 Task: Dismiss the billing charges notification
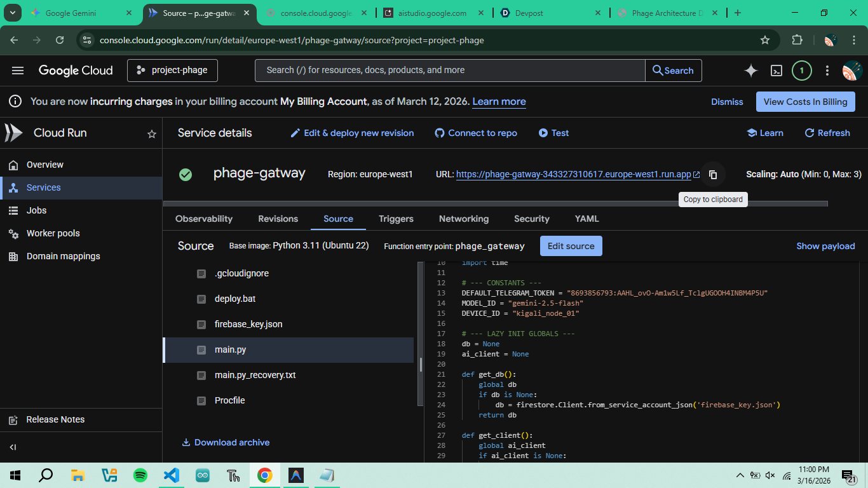click(x=727, y=102)
